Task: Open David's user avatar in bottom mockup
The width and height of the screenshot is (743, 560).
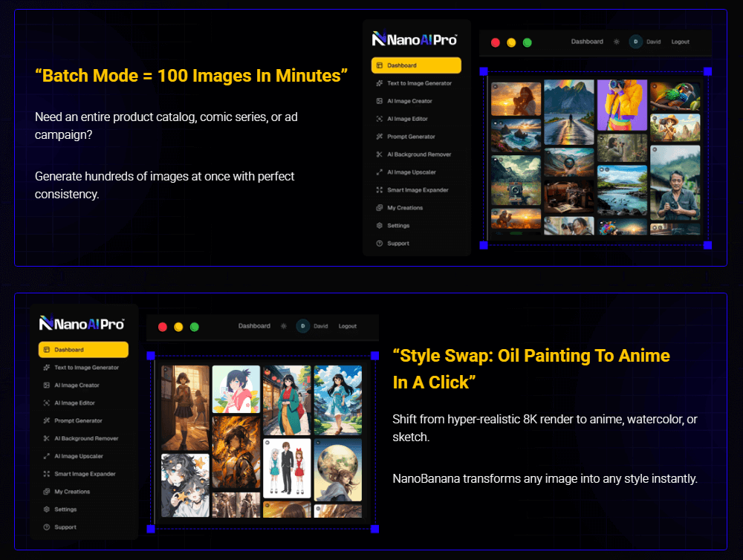Action: (302, 326)
